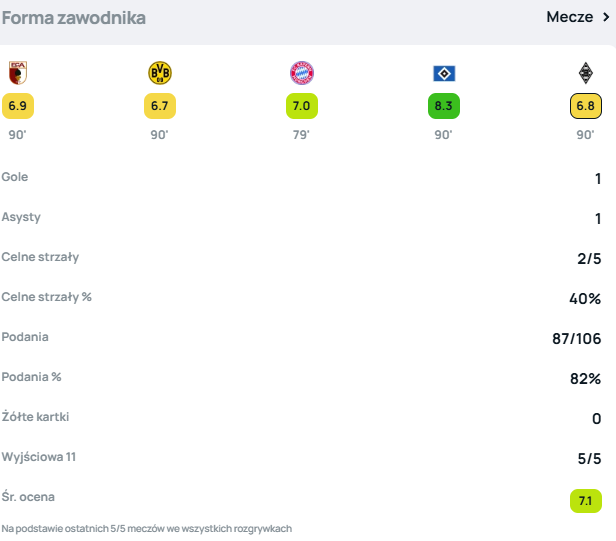Click the Podania 87/106 value
This screenshot has height=541, width=616.
click(576, 339)
